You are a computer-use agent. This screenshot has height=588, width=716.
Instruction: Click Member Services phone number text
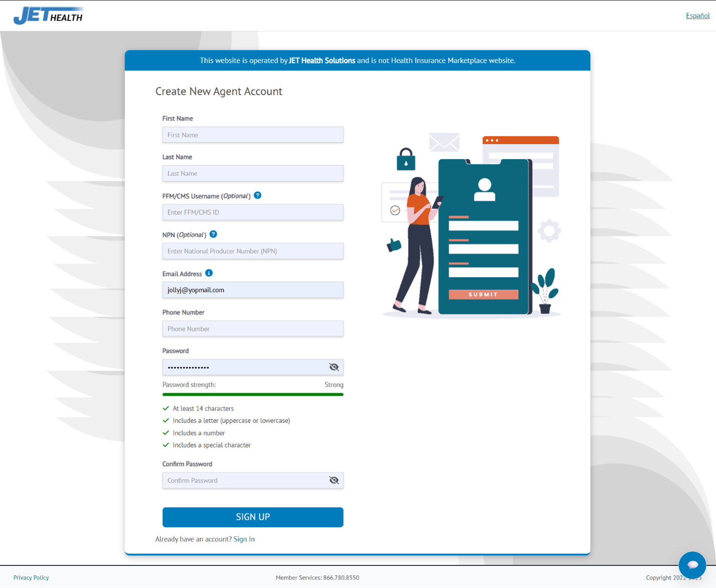click(x=317, y=577)
